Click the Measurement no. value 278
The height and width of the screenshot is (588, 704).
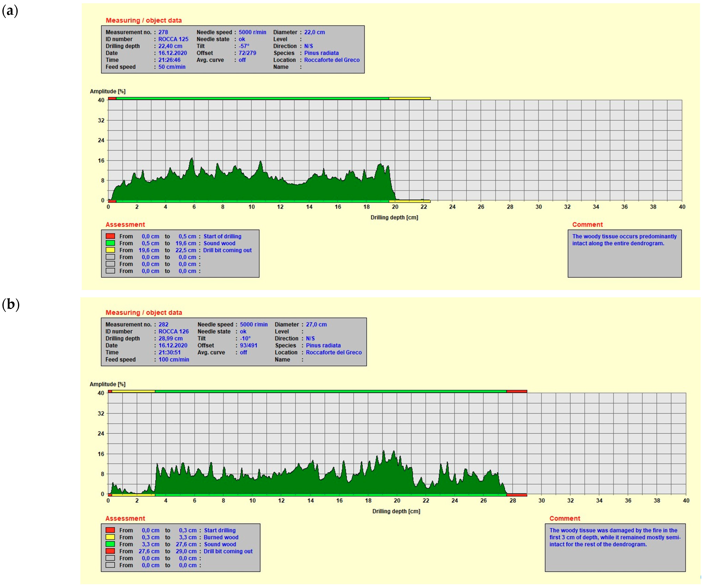(x=163, y=32)
